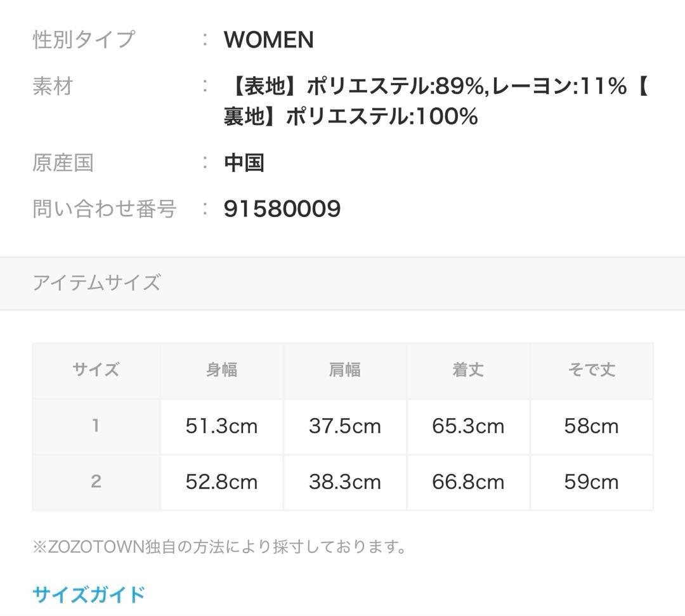Select the WOMEN gender type value
Image resolution: width=685 pixels, height=616 pixels.
tap(268, 40)
